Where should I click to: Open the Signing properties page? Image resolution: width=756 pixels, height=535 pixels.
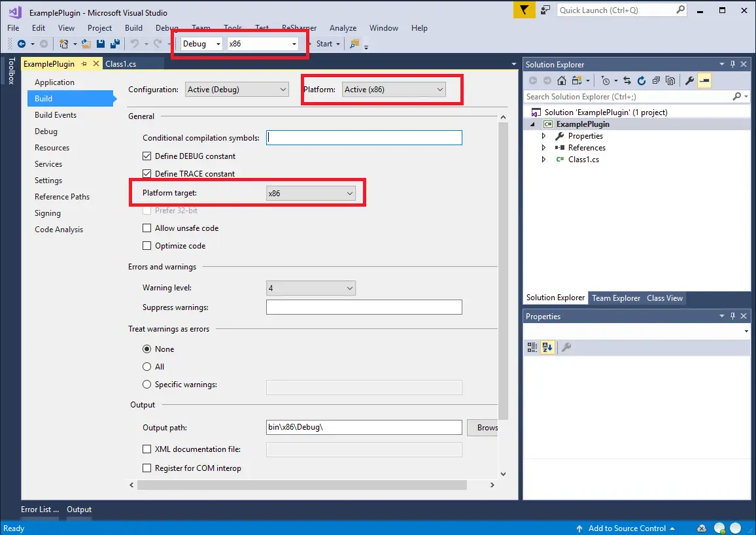48,213
